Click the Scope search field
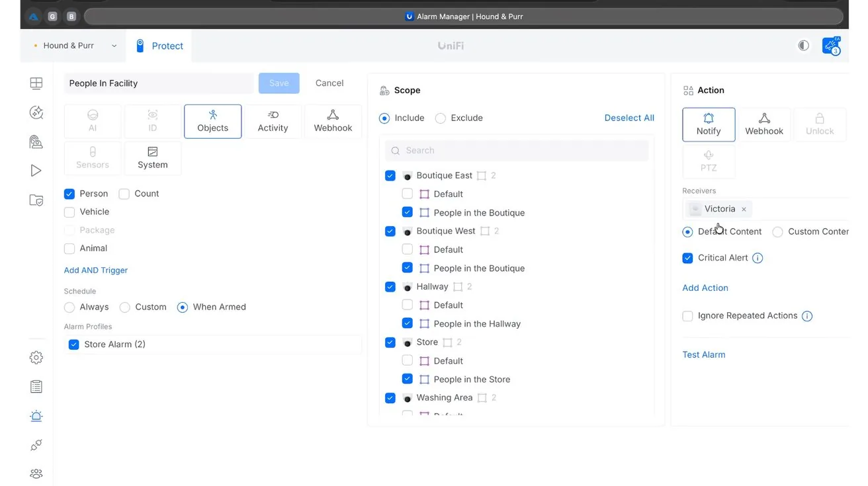Screen dimensions: 868x486 pyautogui.click(x=517, y=151)
